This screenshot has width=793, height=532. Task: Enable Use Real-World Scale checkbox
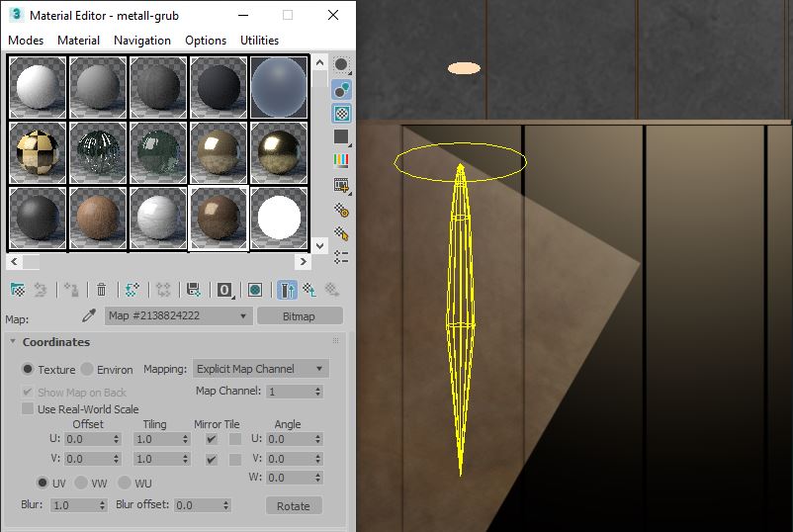(28, 408)
